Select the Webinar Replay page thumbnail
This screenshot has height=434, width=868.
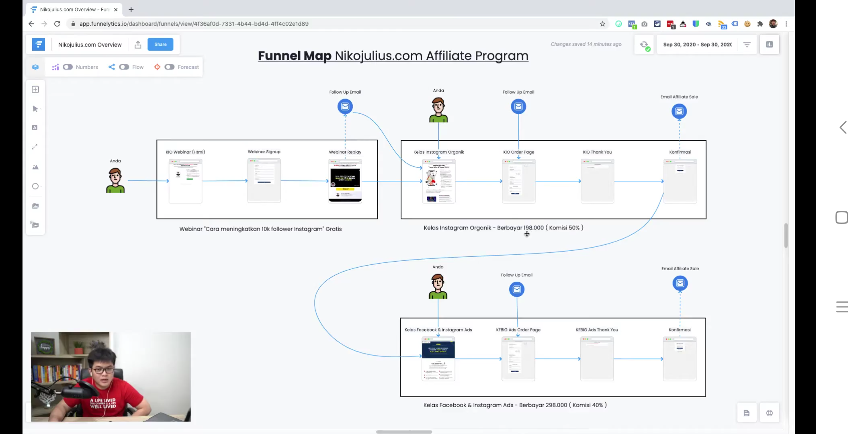(345, 181)
